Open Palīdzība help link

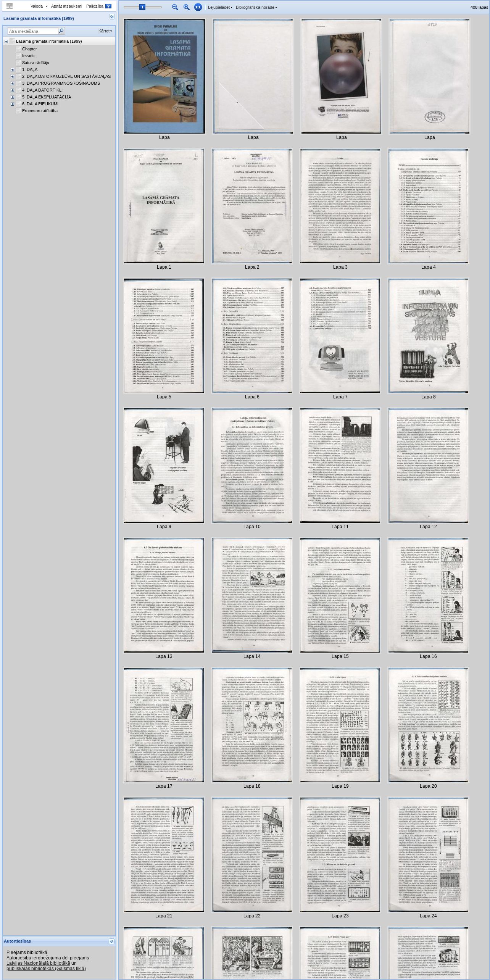point(95,6)
